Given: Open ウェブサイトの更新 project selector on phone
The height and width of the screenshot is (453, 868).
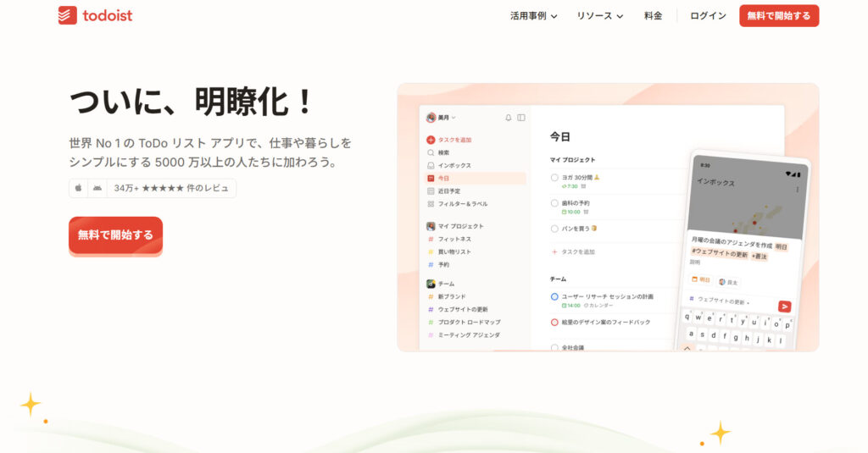Looking at the screenshot, I should [720, 301].
